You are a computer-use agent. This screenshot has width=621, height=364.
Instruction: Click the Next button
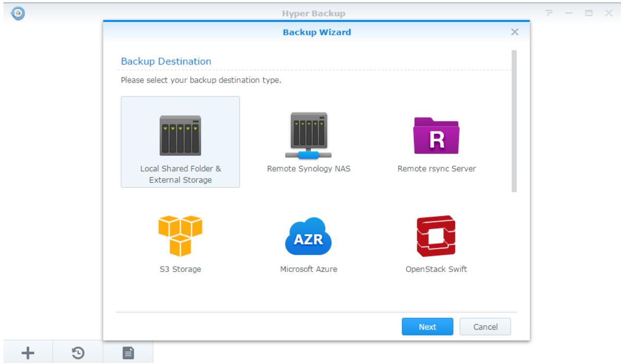coord(428,326)
